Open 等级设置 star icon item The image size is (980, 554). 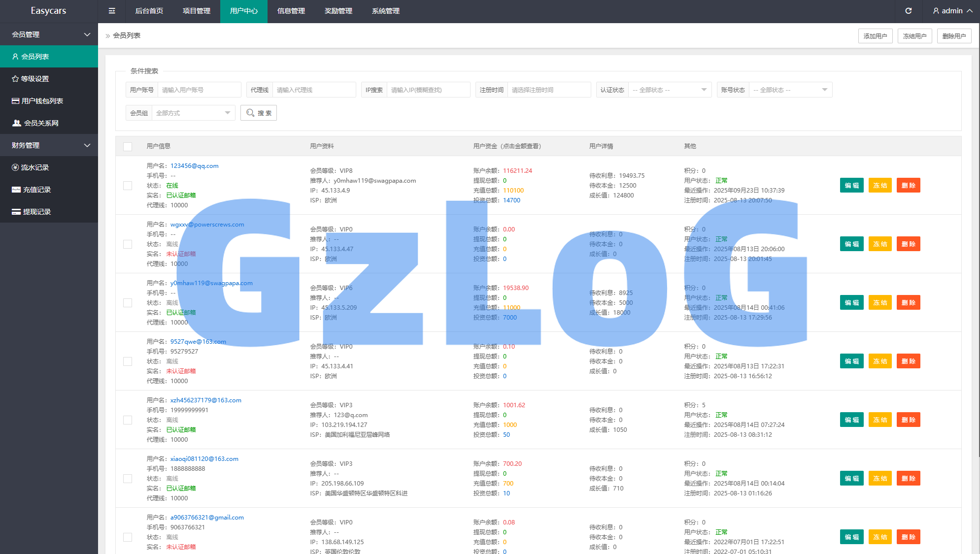[x=15, y=79]
